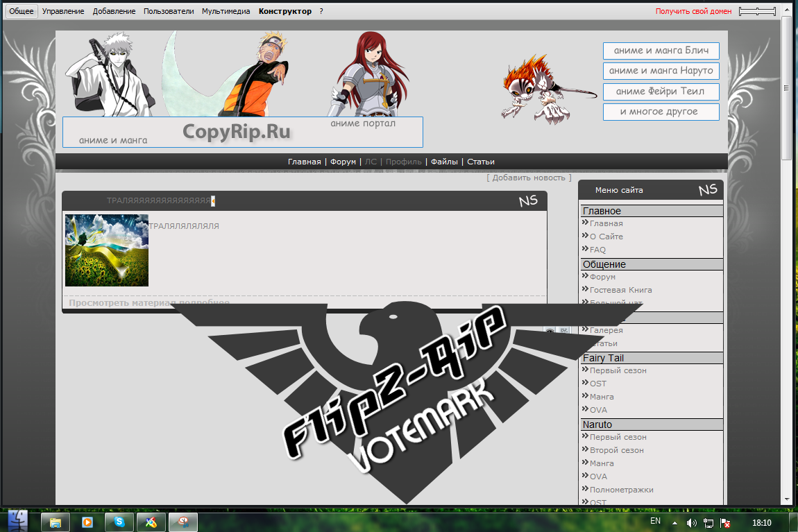The height and width of the screenshot is (532, 798).
Task: Open Главная in the site menu
Action: point(606,223)
